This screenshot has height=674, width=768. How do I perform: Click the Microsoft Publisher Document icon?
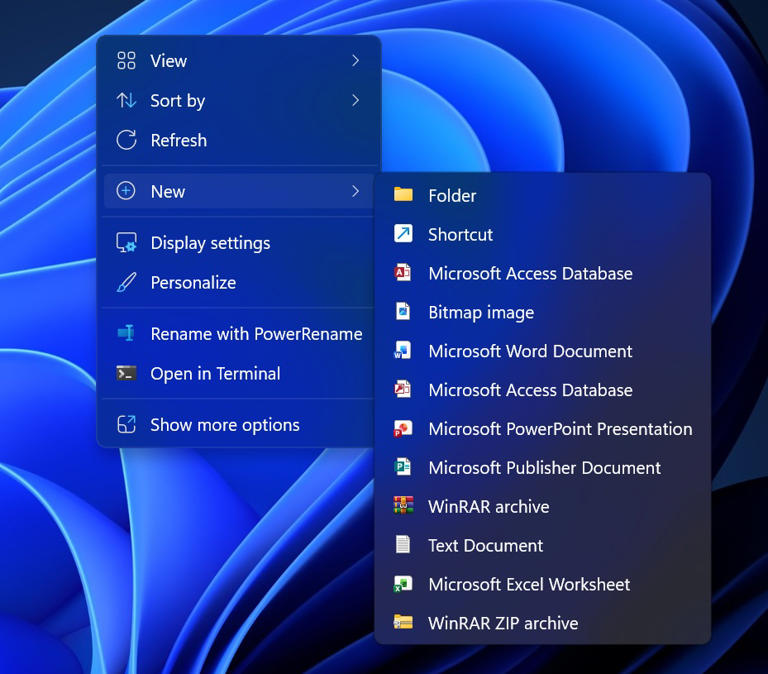pos(403,468)
